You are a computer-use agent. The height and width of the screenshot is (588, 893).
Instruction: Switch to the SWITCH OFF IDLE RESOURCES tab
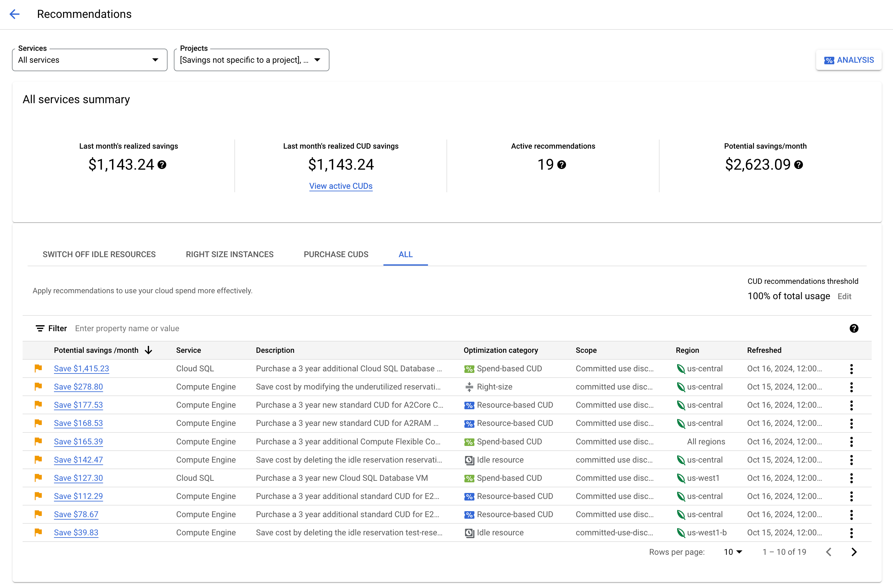click(99, 255)
